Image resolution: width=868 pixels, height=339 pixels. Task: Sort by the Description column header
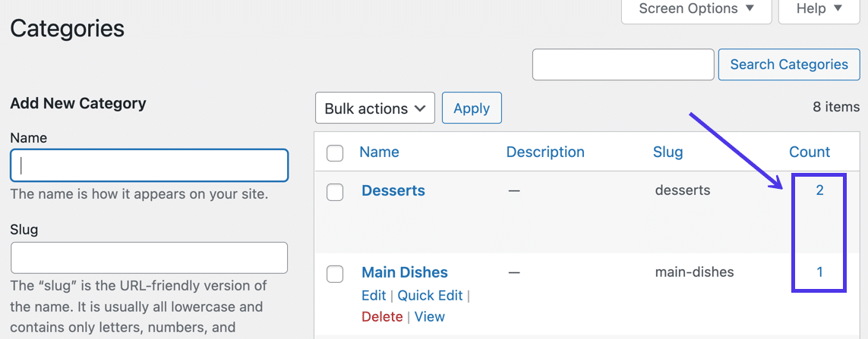click(x=545, y=152)
